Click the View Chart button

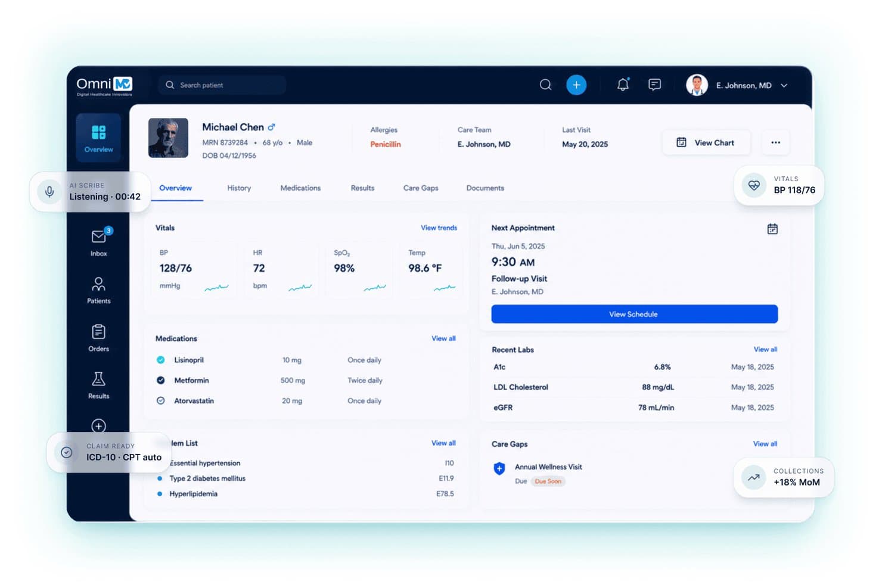click(x=706, y=142)
